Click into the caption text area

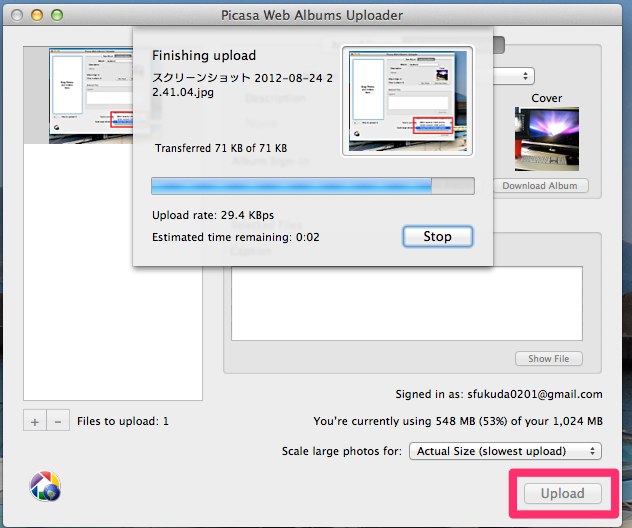407,303
